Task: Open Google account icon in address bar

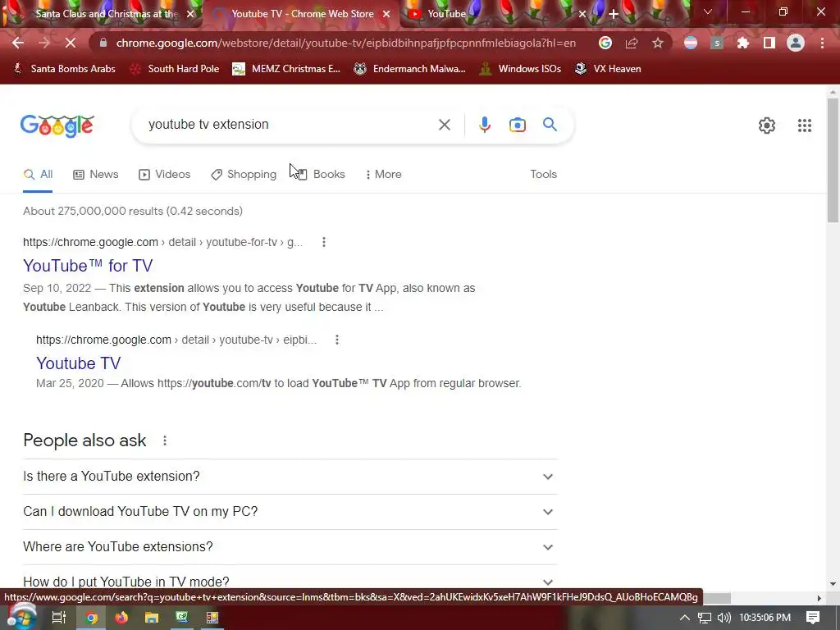Action: click(605, 43)
